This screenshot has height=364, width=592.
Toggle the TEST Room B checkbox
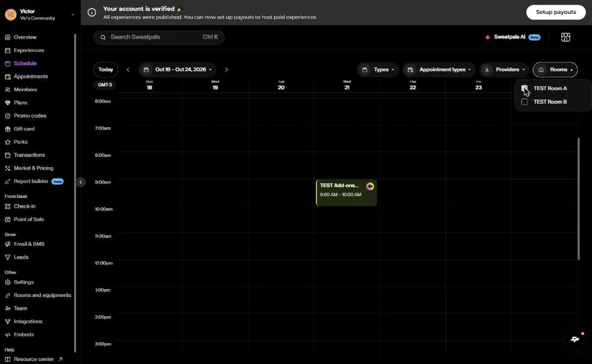(x=524, y=102)
